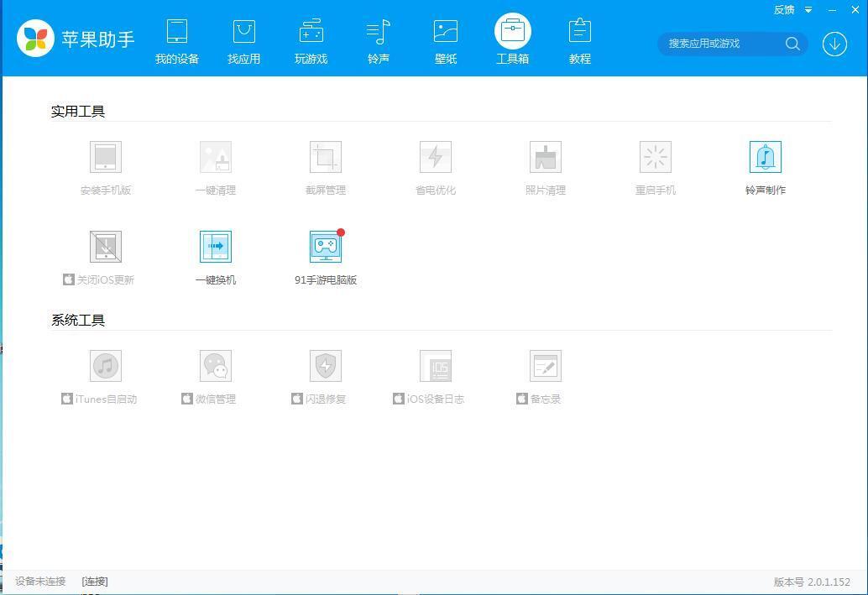Screen dimensions: 868x595
Task: Open the 照片清理 tool
Action: (546, 157)
